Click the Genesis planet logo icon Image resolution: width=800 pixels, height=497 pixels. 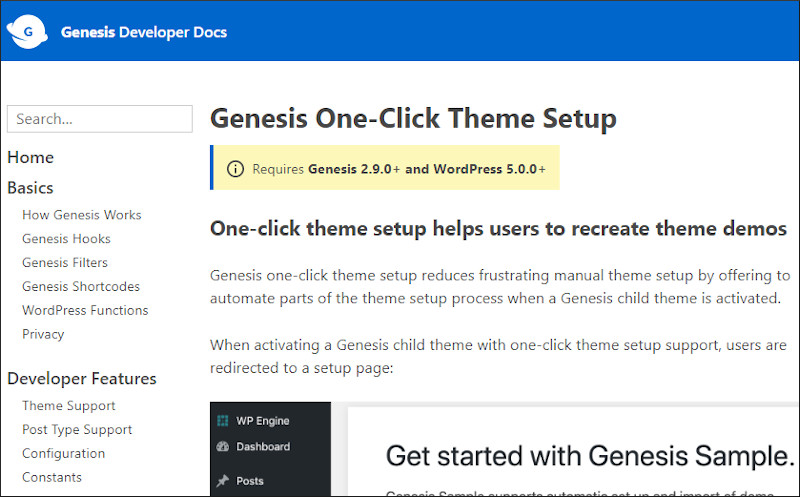27,32
